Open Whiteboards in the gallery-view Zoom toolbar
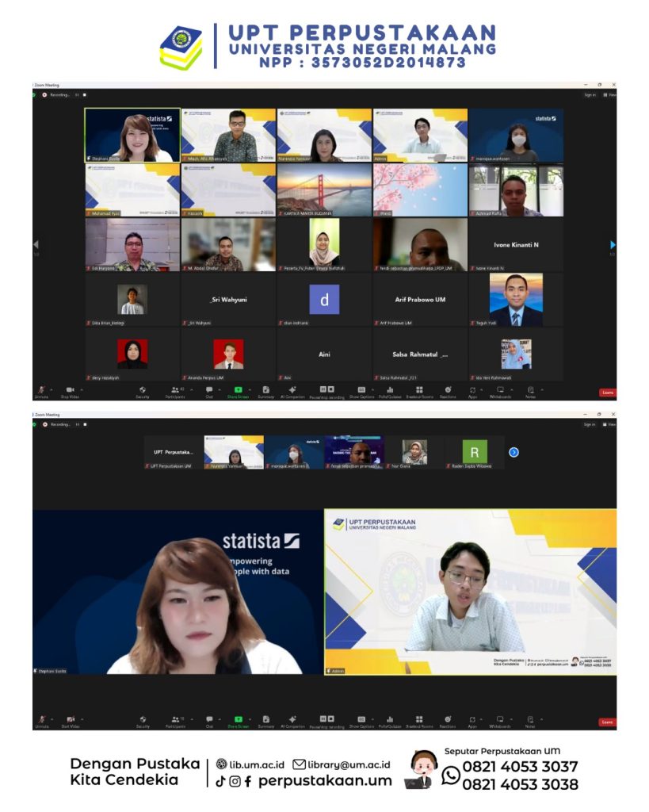Screen dimensions: 649x812 pos(500,392)
